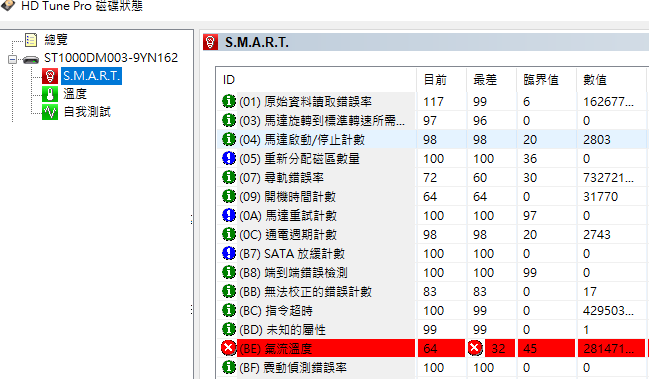Click the 總覽 notepad icon
The width and height of the screenshot is (649, 379).
(31, 40)
